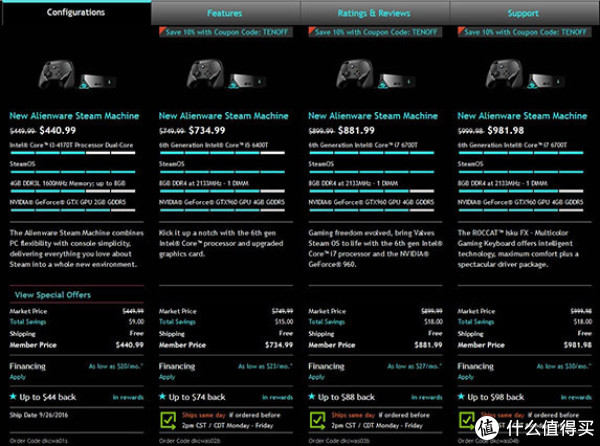Screen dimensions: 600x446
Task: Click 'As low as $27/mo.' financing link
Action: (414, 366)
